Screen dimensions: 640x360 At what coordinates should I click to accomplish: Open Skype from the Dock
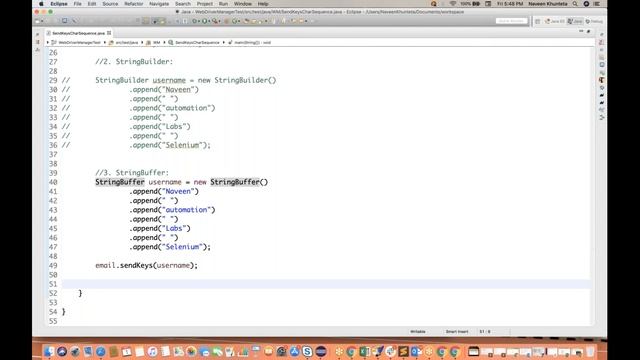[x=307, y=351]
